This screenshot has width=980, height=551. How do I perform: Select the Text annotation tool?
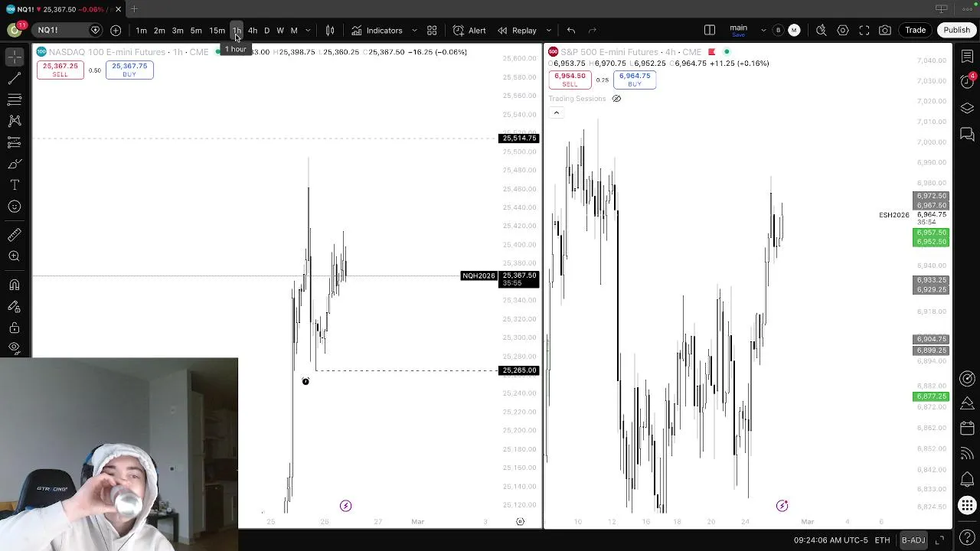(x=14, y=185)
